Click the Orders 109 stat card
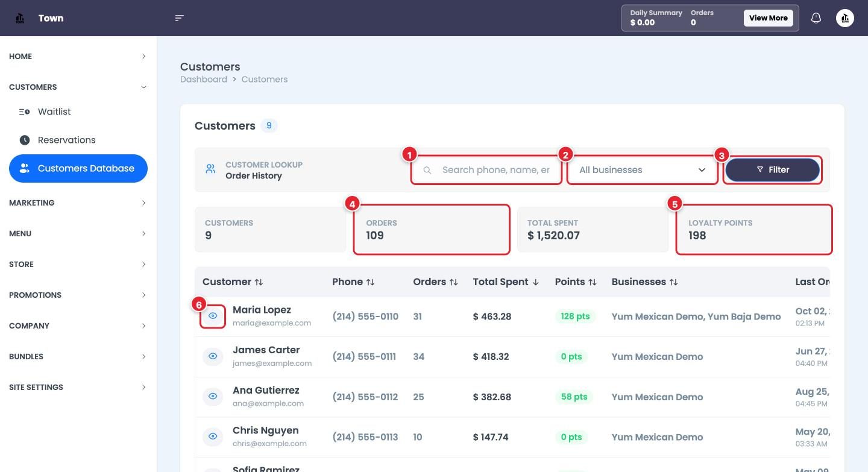 point(432,230)
